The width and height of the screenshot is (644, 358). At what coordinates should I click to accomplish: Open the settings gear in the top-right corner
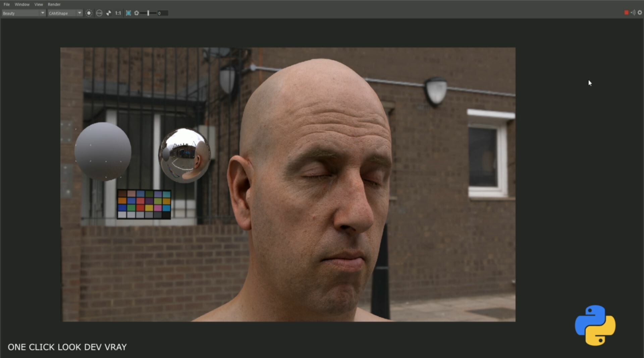(x=640, y=12)
